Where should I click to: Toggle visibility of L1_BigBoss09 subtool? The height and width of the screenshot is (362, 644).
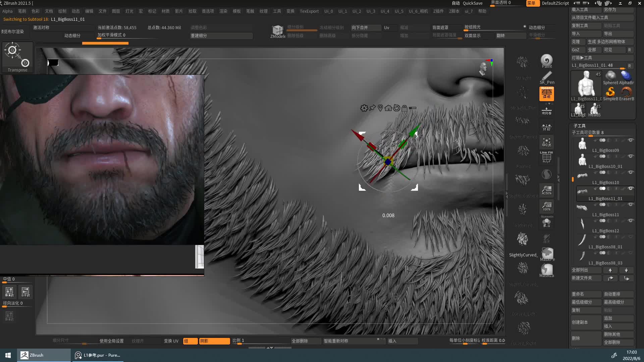point(631,140)
